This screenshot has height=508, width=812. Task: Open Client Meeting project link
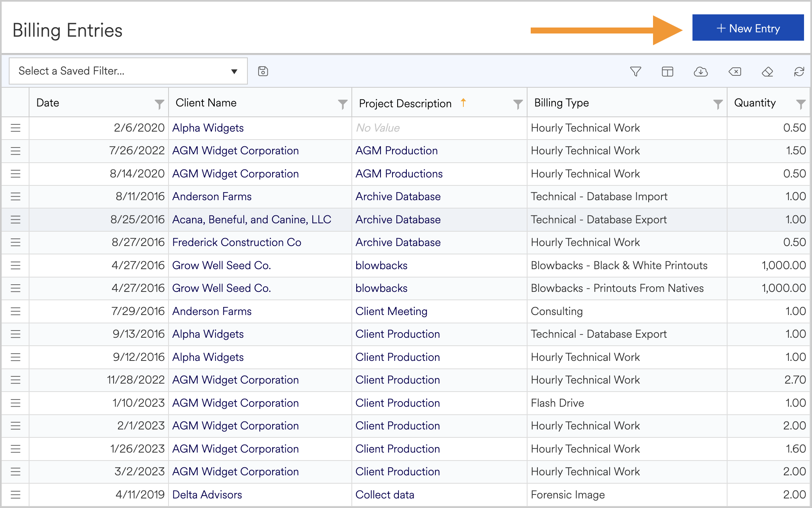point(391,311)
